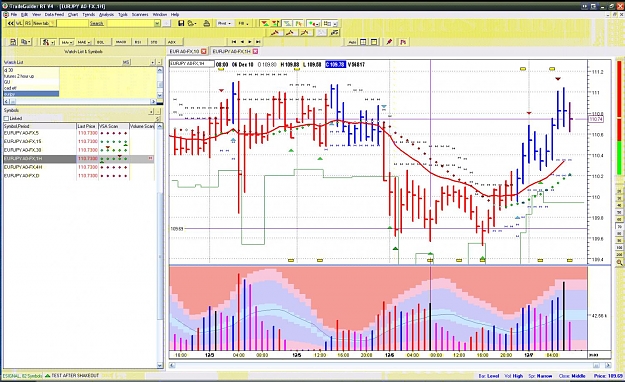Click the first red trend line tool icon

pyautogui.click(x=275, y=33)
